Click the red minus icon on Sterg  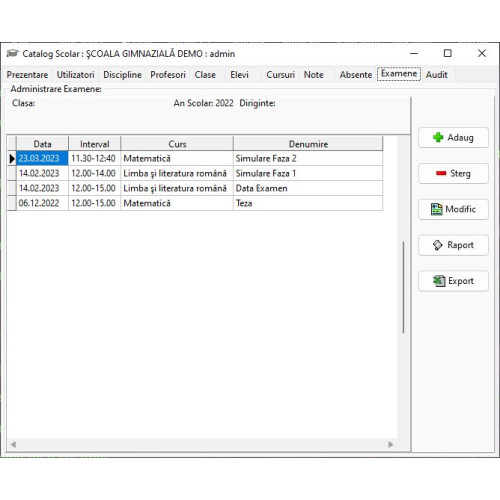(x=441, y=173)
